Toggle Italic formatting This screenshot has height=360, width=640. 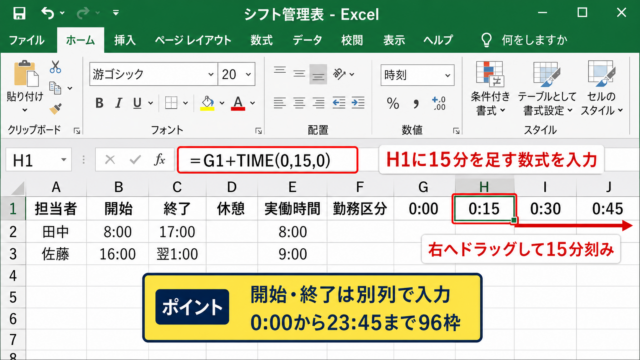[x=118, y=103]
